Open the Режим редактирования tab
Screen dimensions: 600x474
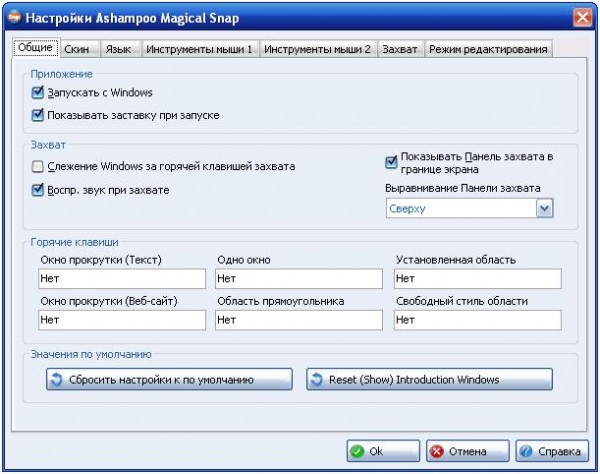click(x=488, y=49)
